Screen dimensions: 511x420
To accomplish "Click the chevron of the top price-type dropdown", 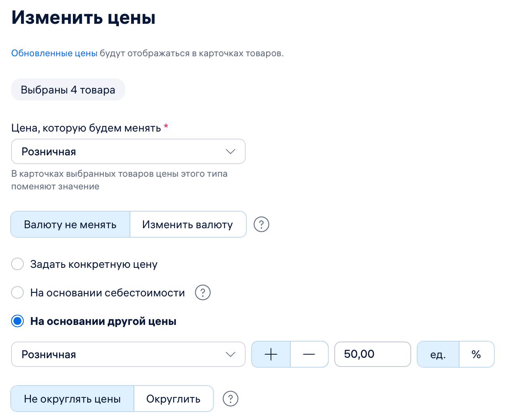I will coord(230,151).
